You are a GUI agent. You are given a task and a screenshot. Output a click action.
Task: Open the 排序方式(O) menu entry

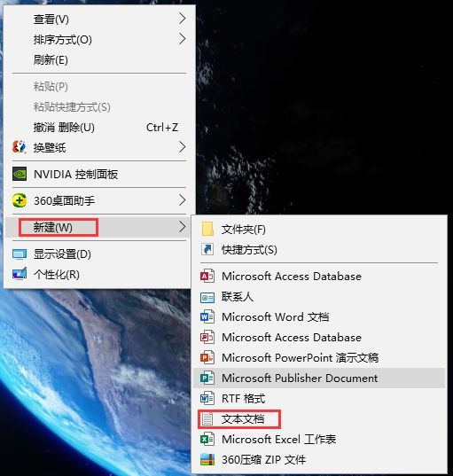click(x=99, y=39)
